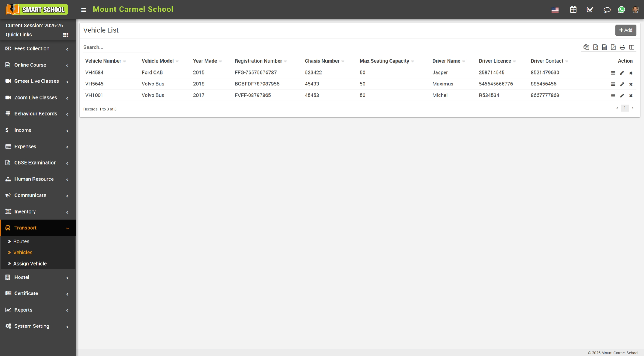The width and height of the screenshot is (644, 356).
Task: Sort by Driver Name column
Action: click(x=449, y=61)
